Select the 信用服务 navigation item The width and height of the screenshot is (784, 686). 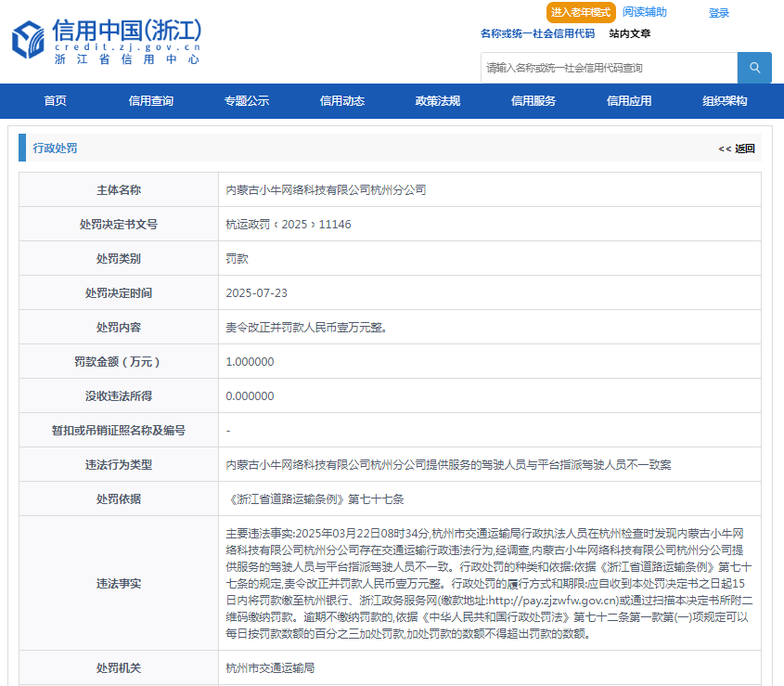[x=533, y=101]
